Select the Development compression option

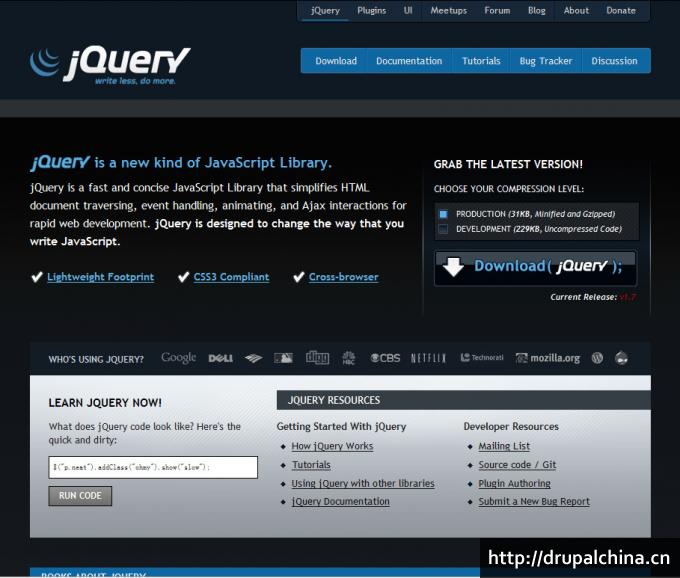click(443, 229)
